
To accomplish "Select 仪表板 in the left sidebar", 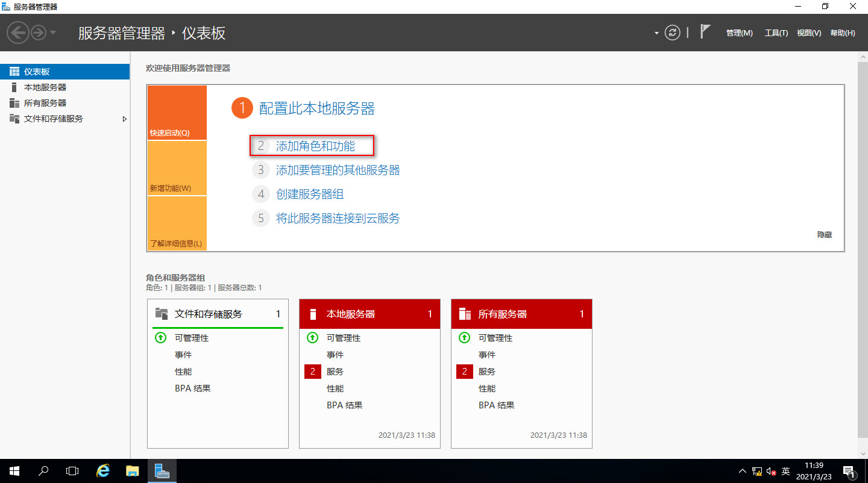I will [64, 72].
